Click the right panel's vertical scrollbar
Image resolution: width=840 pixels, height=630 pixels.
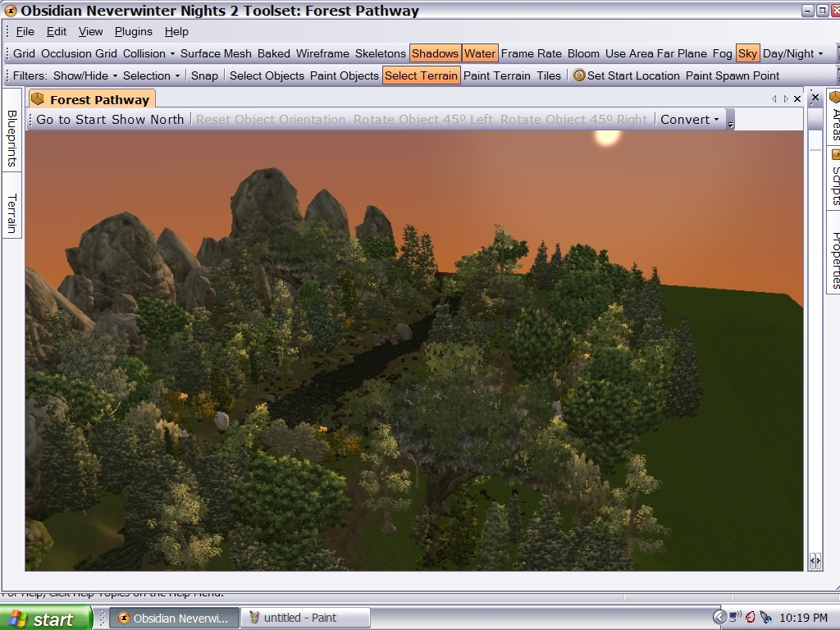tap(815, 328)
